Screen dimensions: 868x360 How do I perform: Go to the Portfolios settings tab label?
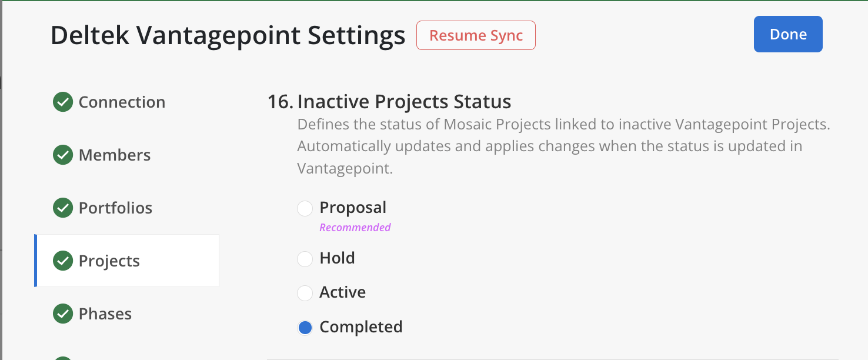pyautogui.click(x=115, y=208)
